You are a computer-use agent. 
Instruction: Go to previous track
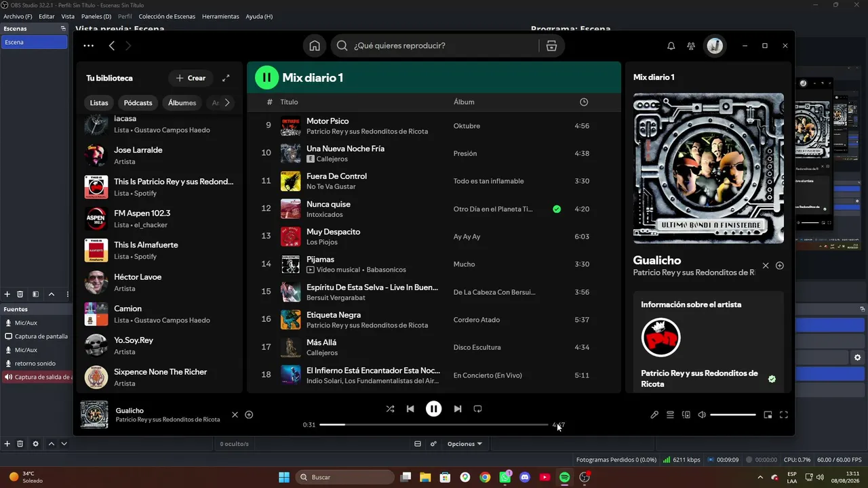(x=410, y=409)
